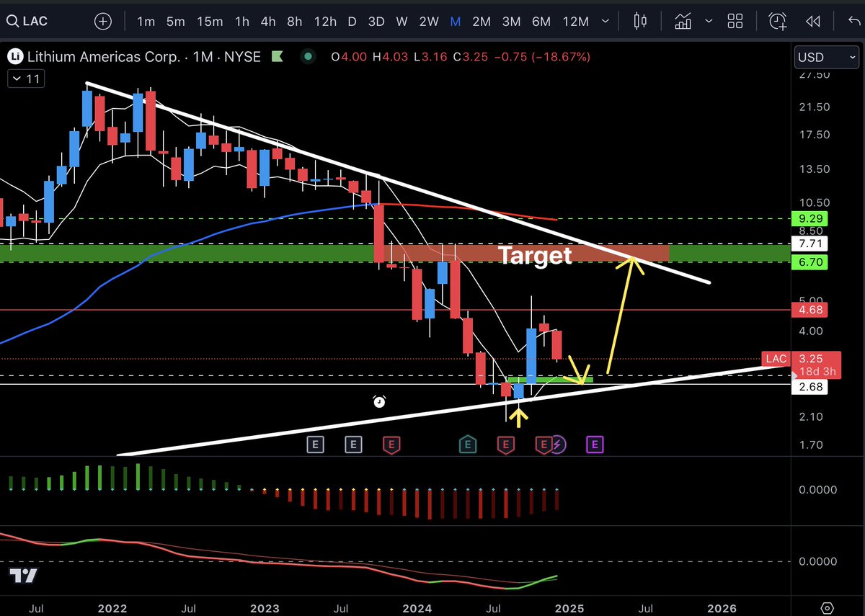The width and height of the screenshot is (865, 616).
Task: Click the 2023 time axis label
Action: [x=265, y=607]
